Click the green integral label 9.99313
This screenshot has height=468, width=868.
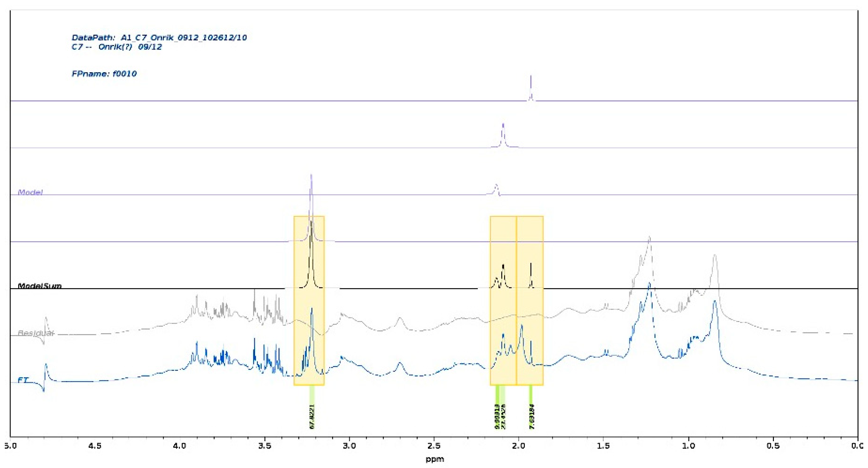pos(497,416)
